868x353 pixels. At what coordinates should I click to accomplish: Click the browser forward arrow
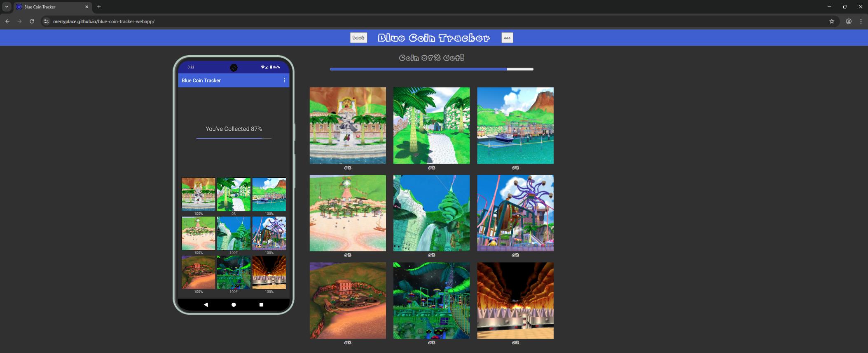point(19,21)
